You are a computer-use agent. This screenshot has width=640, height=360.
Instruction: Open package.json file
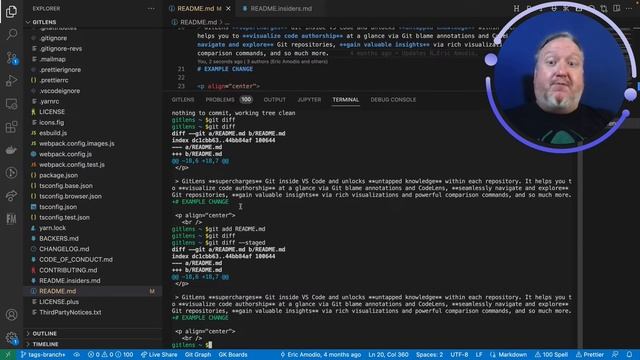pos(58,175)
